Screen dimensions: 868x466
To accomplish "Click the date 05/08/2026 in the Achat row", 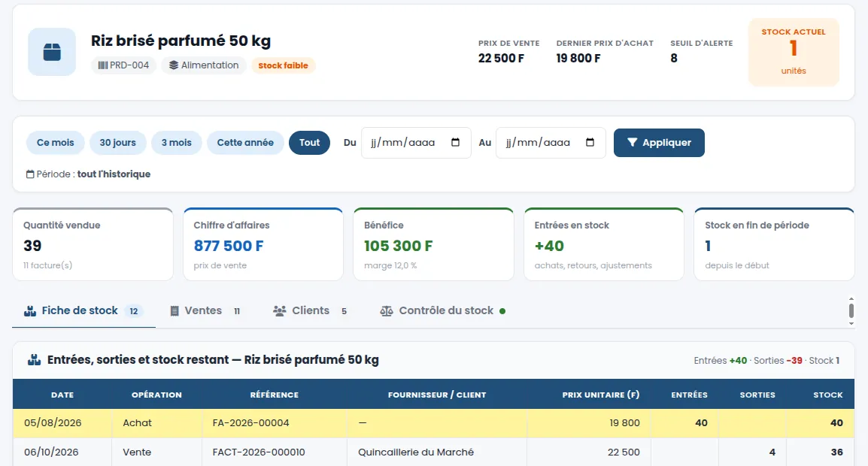I will [x=53, y=423].
